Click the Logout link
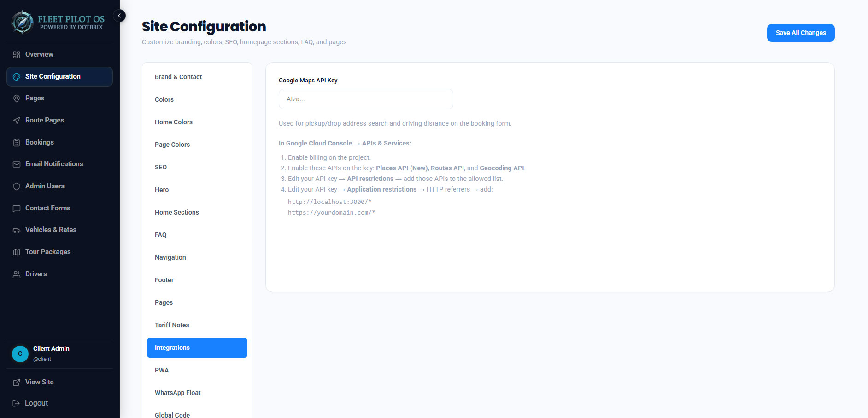Viewport: 868px width, 418px height. coord(30,403)
